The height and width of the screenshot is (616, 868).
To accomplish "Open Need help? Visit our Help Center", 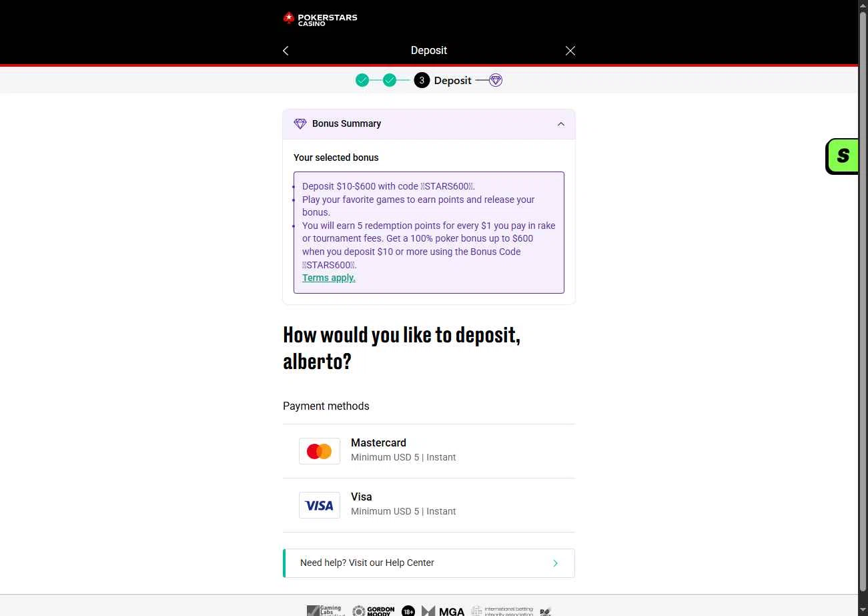I will coord(429,563).
